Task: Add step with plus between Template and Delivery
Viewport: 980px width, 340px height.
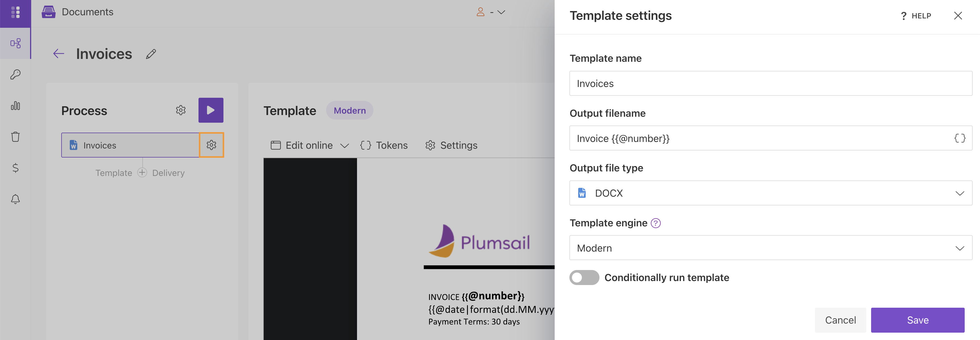Action: click(x=142, y=173)
